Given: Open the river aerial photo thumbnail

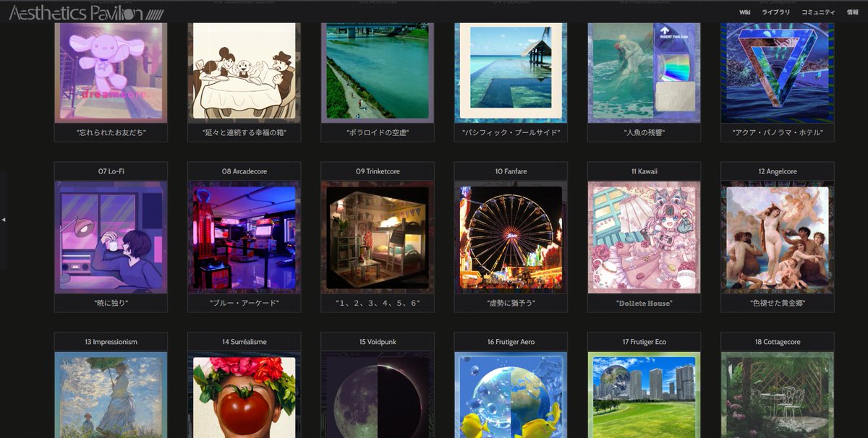Looking at the screenshot, I should (377, 72).
